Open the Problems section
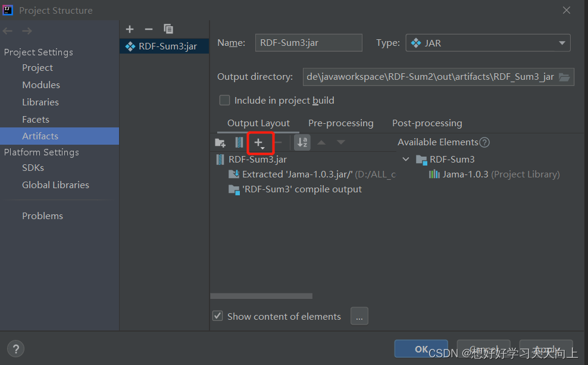The image size is (588, 365). point(42,216)
